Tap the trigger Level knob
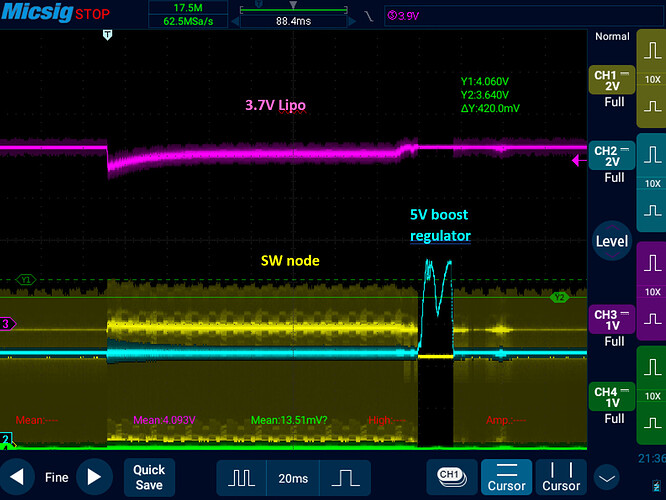The width and height of the screenshot is (666, 500). click(612, 241)
